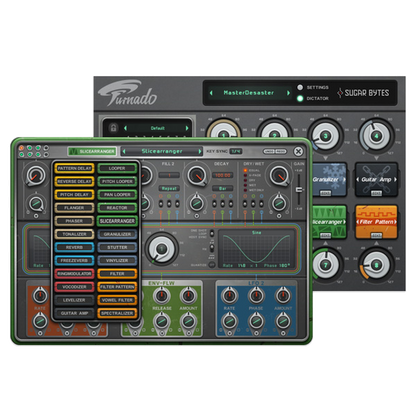Select the X-Fade dry/wet mode LED
The width and height of the screenshot is (416, 416).
[x=245, y=175]
